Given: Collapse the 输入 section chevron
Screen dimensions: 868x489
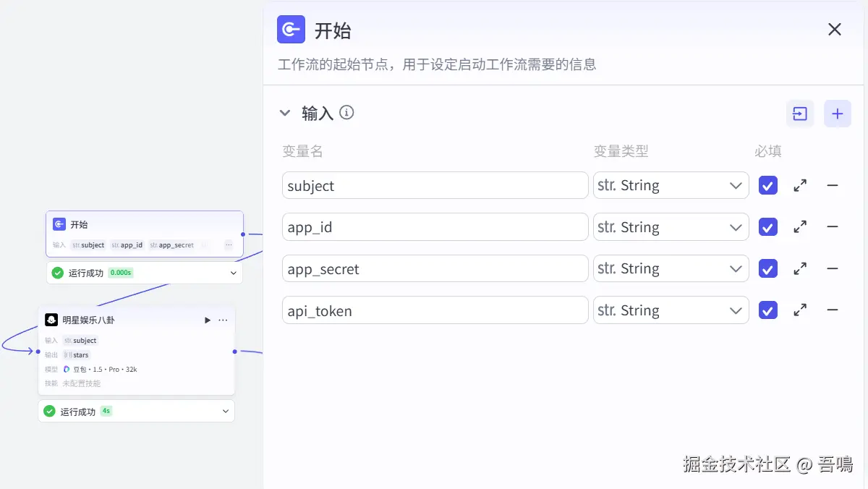Looking at the screenshot, I should point(285,114).
